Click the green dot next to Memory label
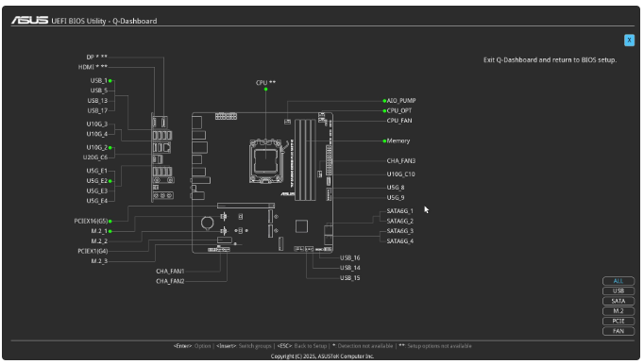Viewport: 644px width, 364px height. (x=384, y=141)
